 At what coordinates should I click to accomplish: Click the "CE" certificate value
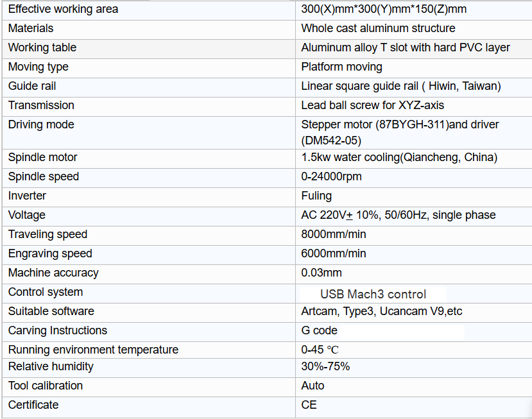tap(309, 405)
